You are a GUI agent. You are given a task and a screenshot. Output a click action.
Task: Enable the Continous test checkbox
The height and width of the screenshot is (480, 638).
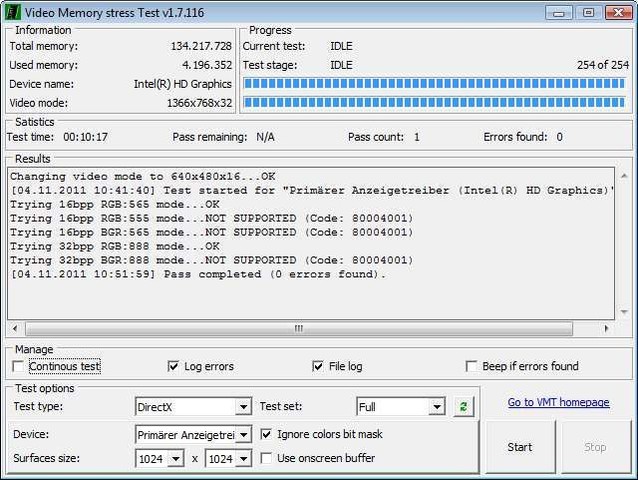pos(18,367)
